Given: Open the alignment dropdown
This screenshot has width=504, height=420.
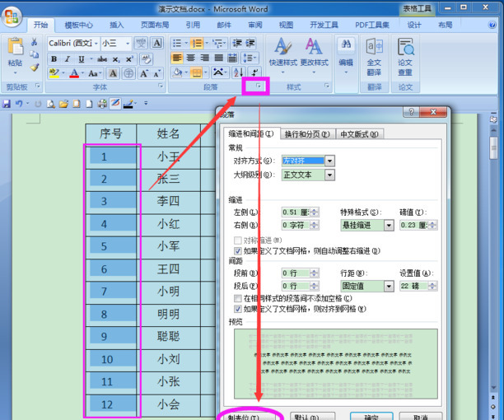Looking at the screenshot, I should [x=329, y=161].
